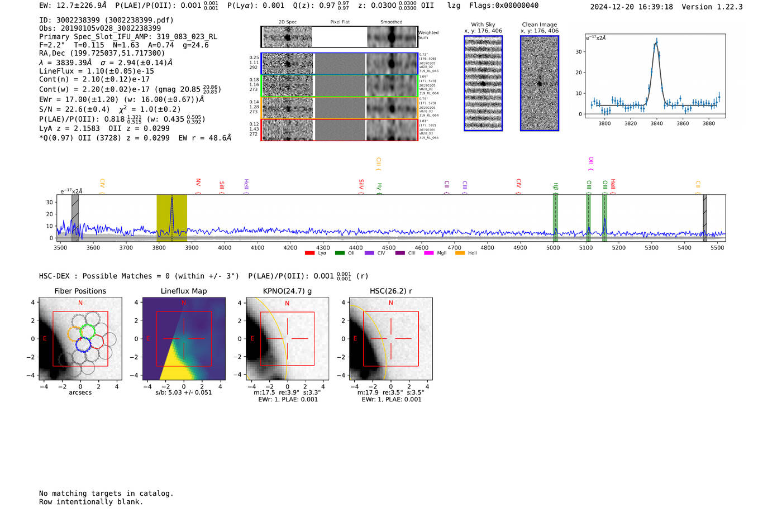The image size is (782, 532).
Task: Click the MgII magenta legend swatch
Action: [x=429, y=253]
